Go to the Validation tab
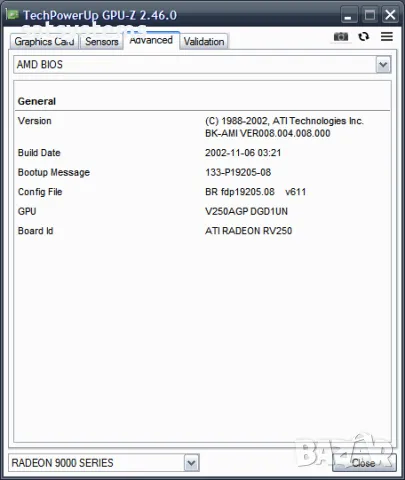405x480 pixels. pyautogui.click(x=204, y=42)
